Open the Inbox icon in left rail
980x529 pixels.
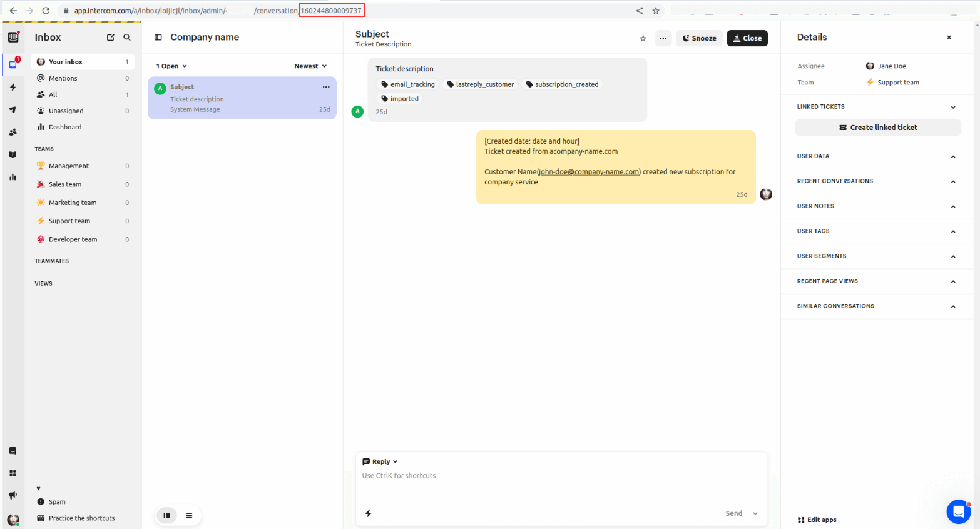pos(13,64)
